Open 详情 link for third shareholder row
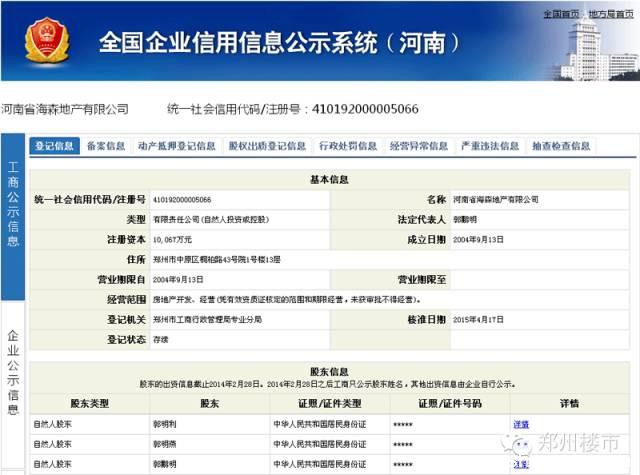Screen dimensions: 640x475 coord(521,464)
